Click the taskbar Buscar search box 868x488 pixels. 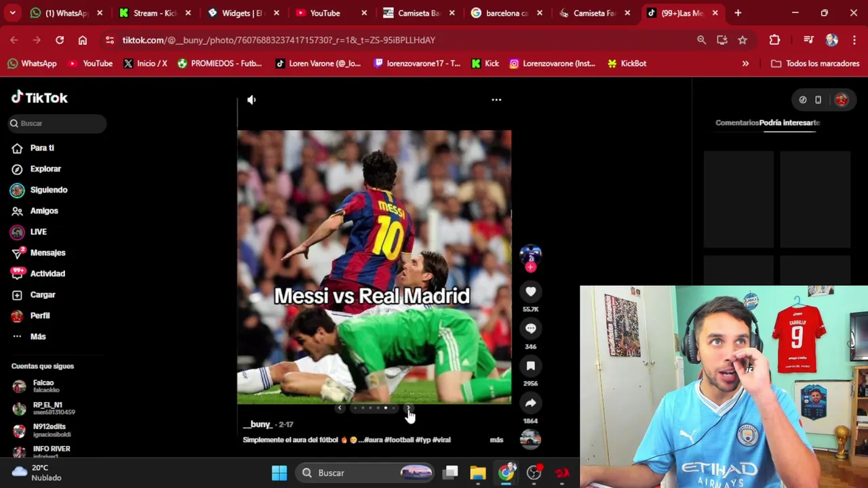click(x=366, y=473)
